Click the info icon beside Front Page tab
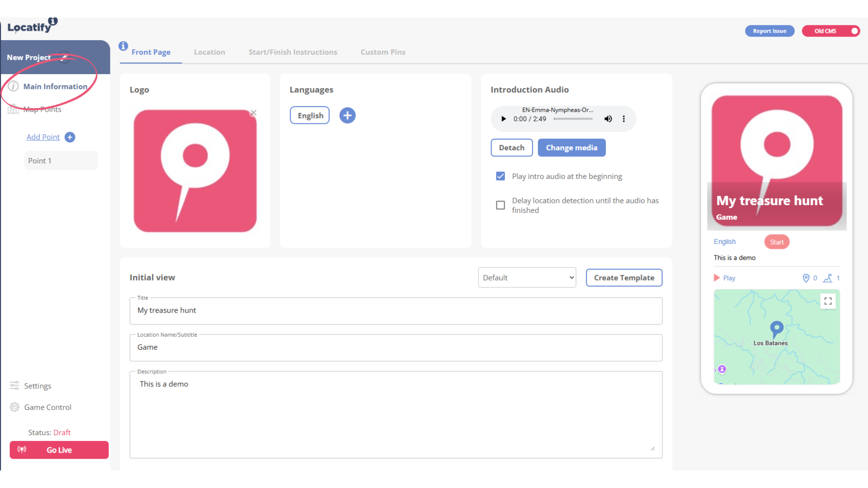This screenshot has height=488, width=868. [x=123, y=46]
